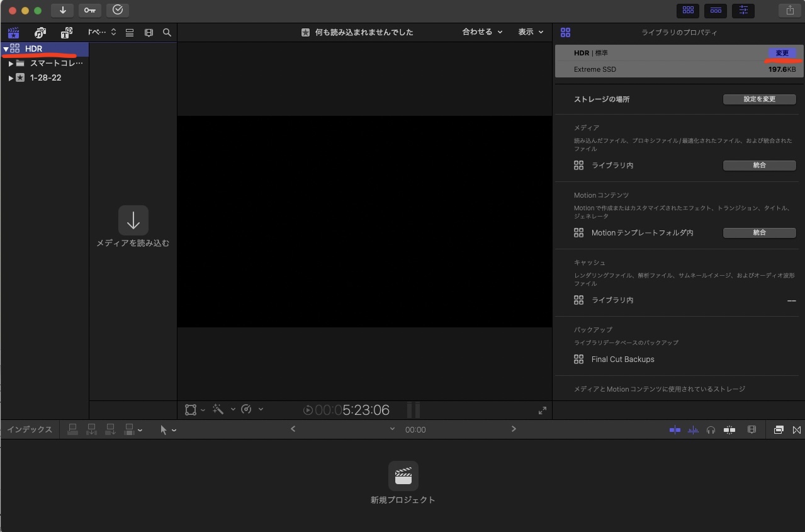Toggle timeline snapping on or off
This screenshot has width=805, height=532.
pos(729,430)
